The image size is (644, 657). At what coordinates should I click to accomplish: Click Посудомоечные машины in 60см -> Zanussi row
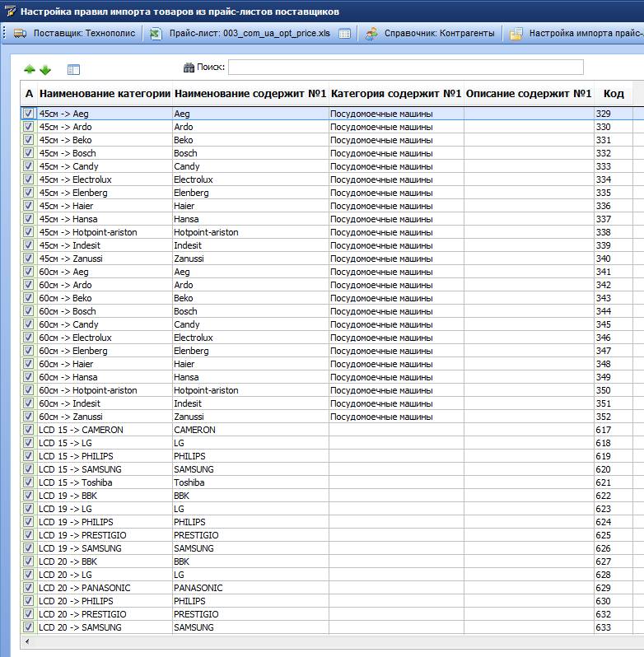tap(396, 417)
